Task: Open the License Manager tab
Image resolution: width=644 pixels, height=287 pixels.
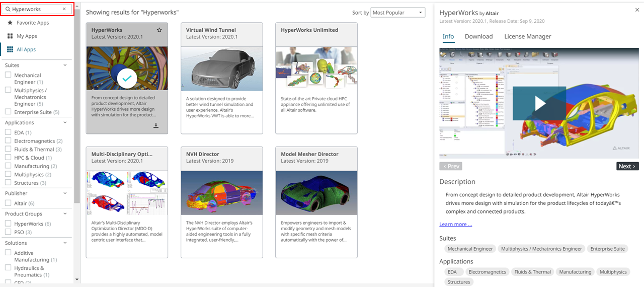Action: click(527, 36)
